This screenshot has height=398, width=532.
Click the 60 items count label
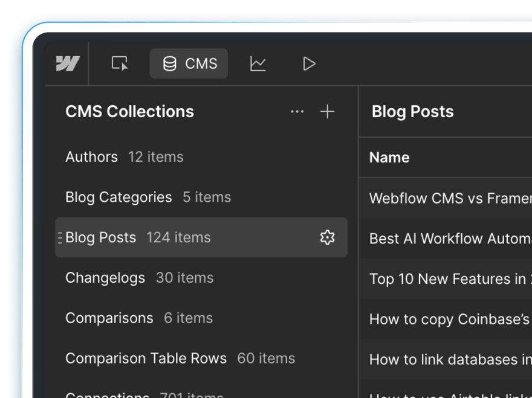[x=267, y=358]
